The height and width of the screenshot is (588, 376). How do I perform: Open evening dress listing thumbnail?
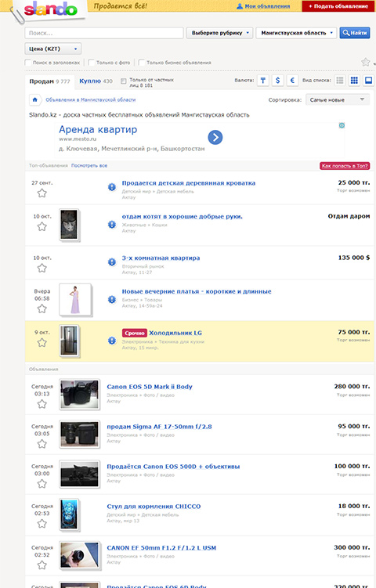coord(75,300)
